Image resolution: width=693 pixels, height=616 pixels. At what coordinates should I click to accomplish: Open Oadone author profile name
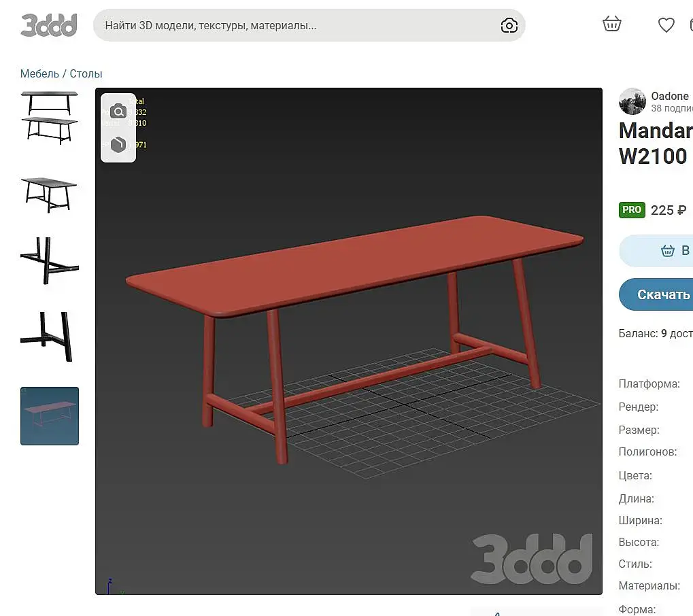click(670, 96)
